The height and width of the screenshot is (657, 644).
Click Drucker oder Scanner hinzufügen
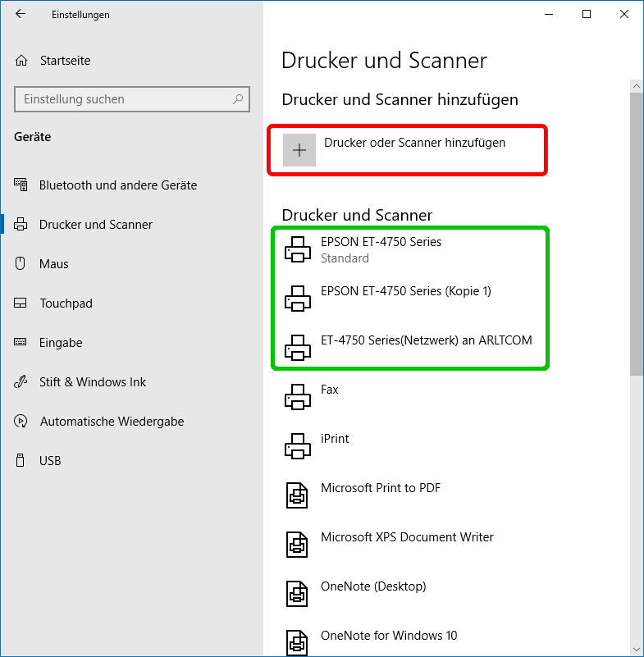[x=414, y=143]
